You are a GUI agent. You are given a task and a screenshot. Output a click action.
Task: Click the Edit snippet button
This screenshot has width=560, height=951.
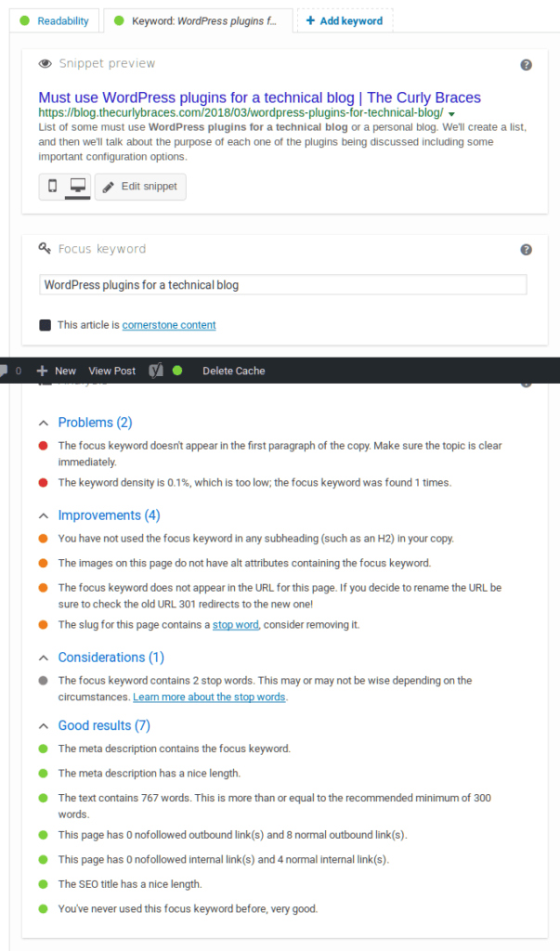(140, 187)
